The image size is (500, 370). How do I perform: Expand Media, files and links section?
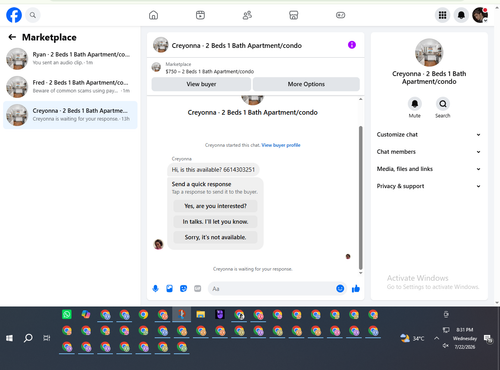click(x=429, y=169)
